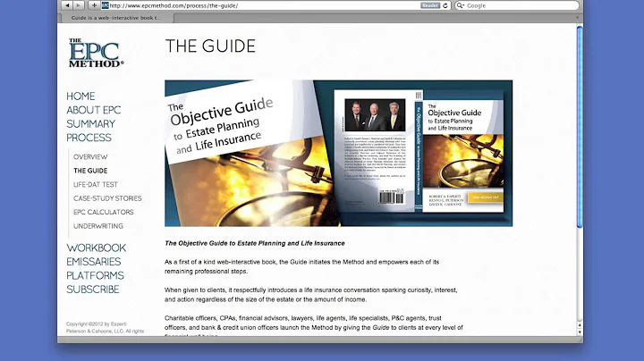Open the UNDERWRITING subpage

point(98,226)
